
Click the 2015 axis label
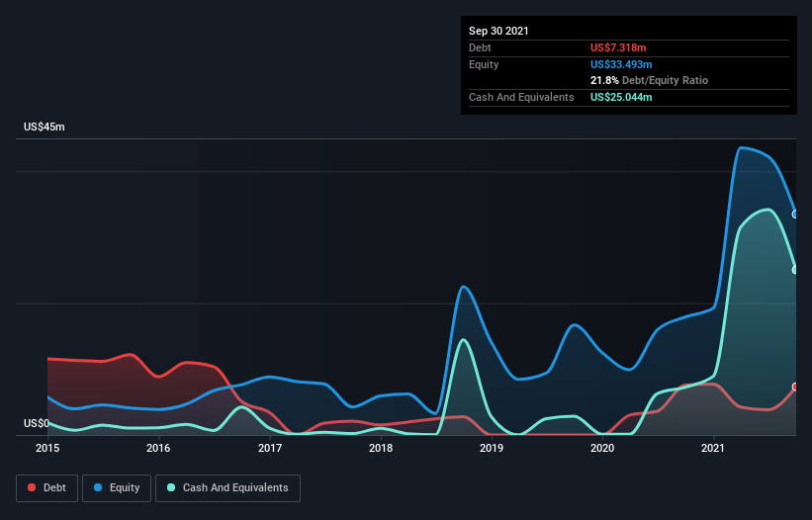[47, 448]
